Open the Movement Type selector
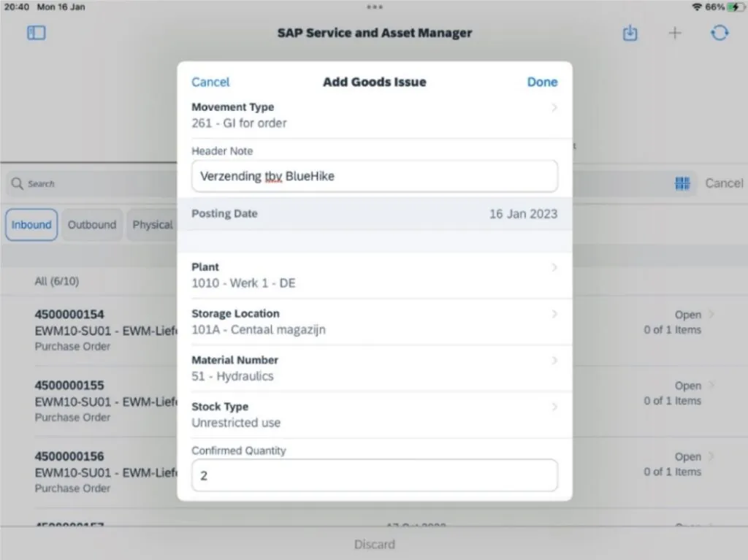 (375, 115)
